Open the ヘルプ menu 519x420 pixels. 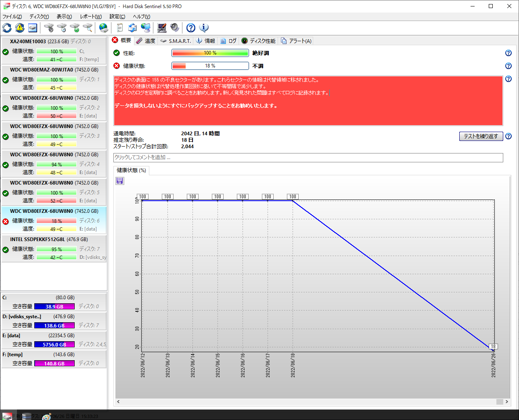click(142, 17)
